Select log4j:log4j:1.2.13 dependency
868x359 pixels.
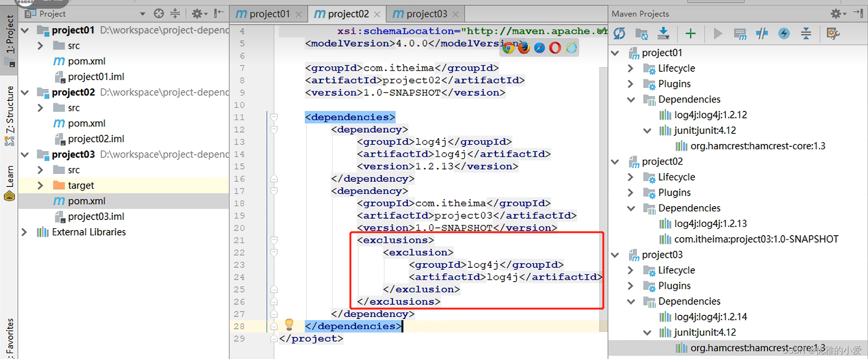[x=711, y=224]
